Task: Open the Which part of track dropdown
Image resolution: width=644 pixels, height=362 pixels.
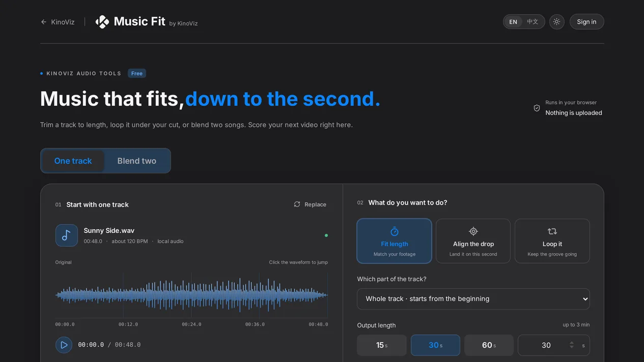Action: coord(473,299)
